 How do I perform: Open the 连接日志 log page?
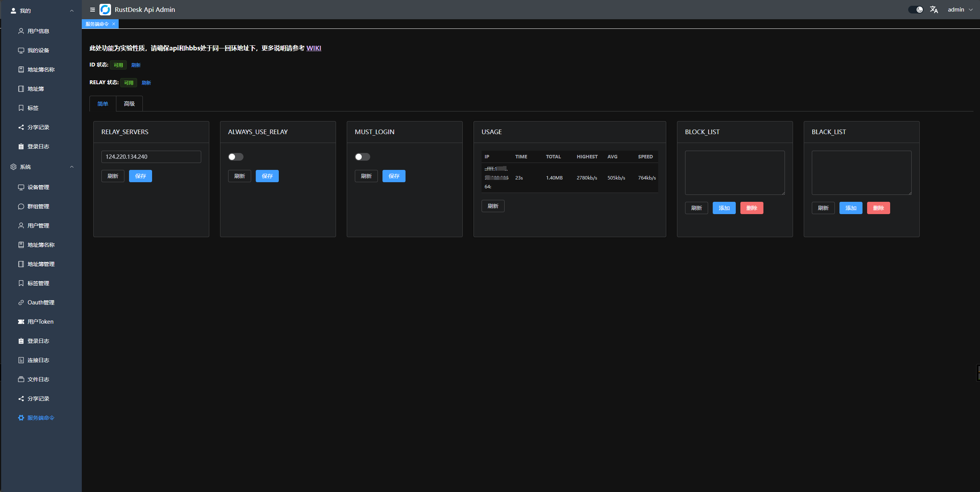38,360
